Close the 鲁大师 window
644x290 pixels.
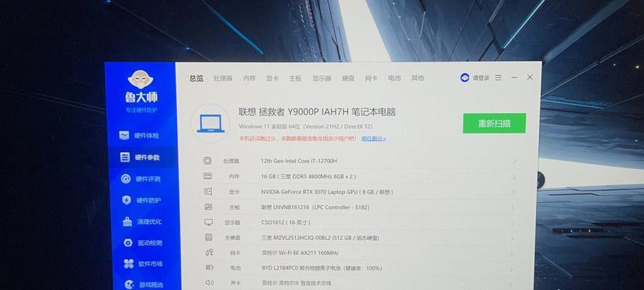[x=530, y=78]
